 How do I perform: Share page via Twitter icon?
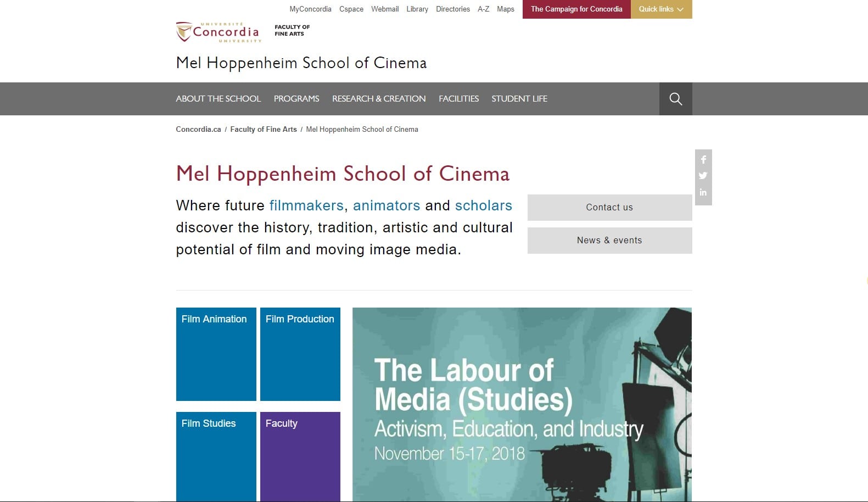click(703, 176)
